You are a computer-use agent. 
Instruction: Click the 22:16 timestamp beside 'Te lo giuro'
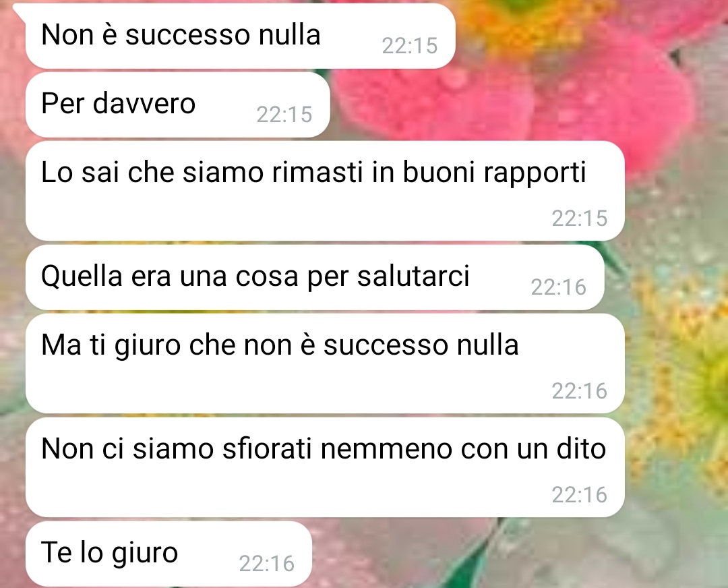coord(266,564)
